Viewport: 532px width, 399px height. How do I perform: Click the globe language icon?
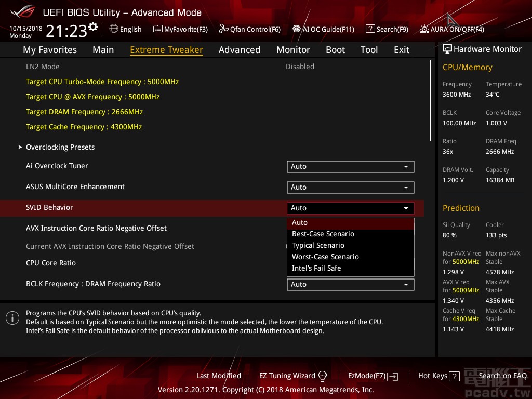tap(114, 29)
